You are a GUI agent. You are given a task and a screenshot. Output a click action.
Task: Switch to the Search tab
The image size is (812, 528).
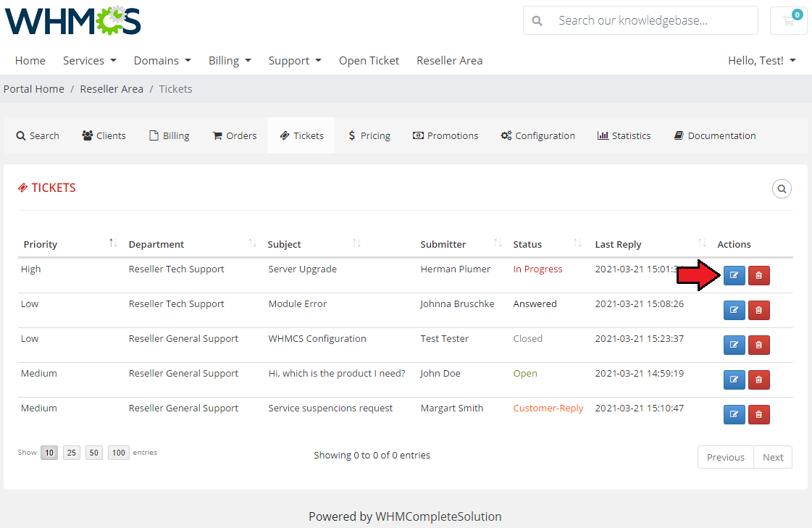click(x=38, y=135)
